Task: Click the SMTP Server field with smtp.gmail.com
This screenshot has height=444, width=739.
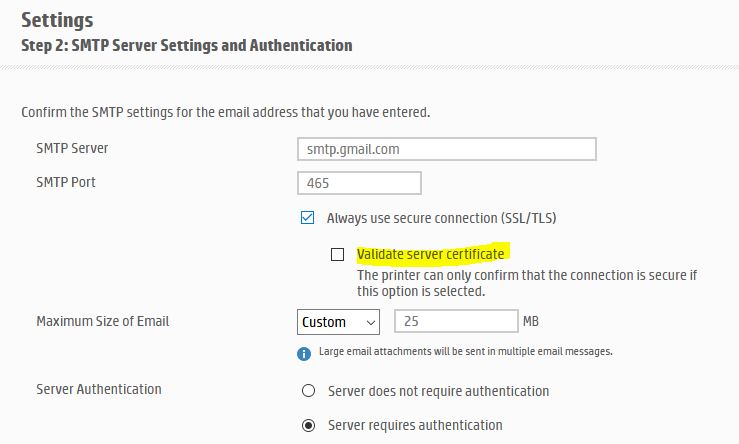Action: pos(446,149)
